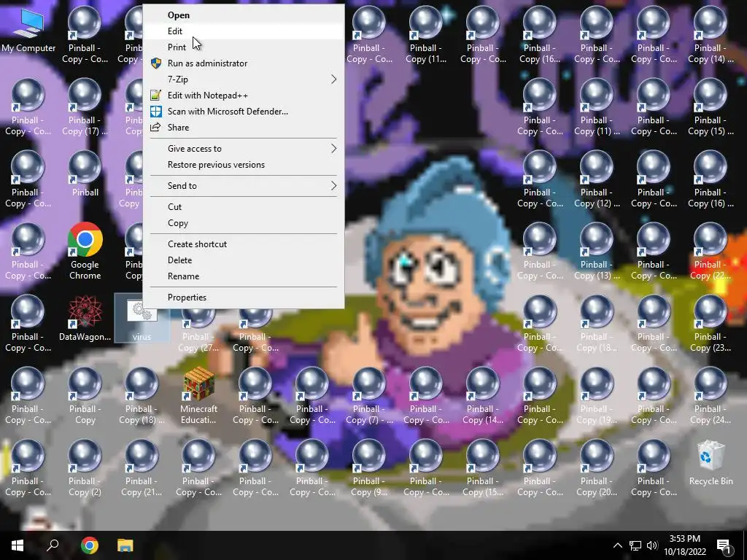The width and height of the screenshot is (747, 560).
Task: Choose Run as administrator
Action: (244, 63)
